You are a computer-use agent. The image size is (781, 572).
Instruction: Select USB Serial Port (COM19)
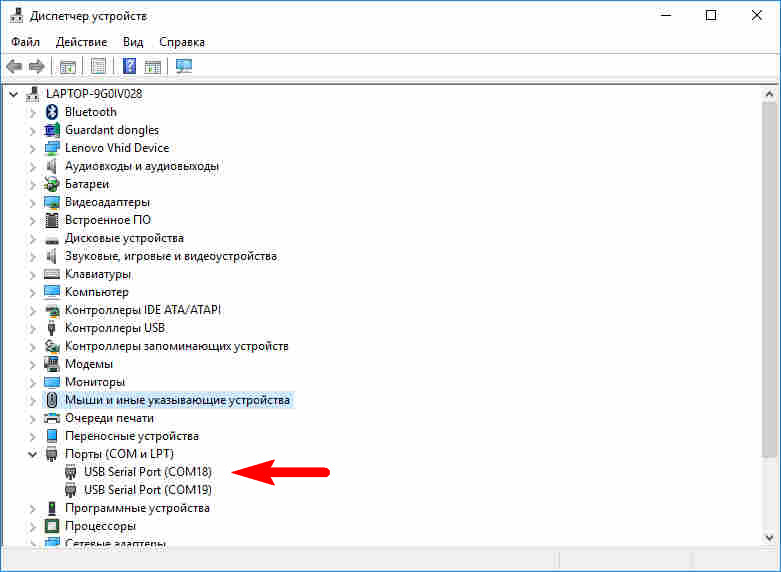click(147, 490)
